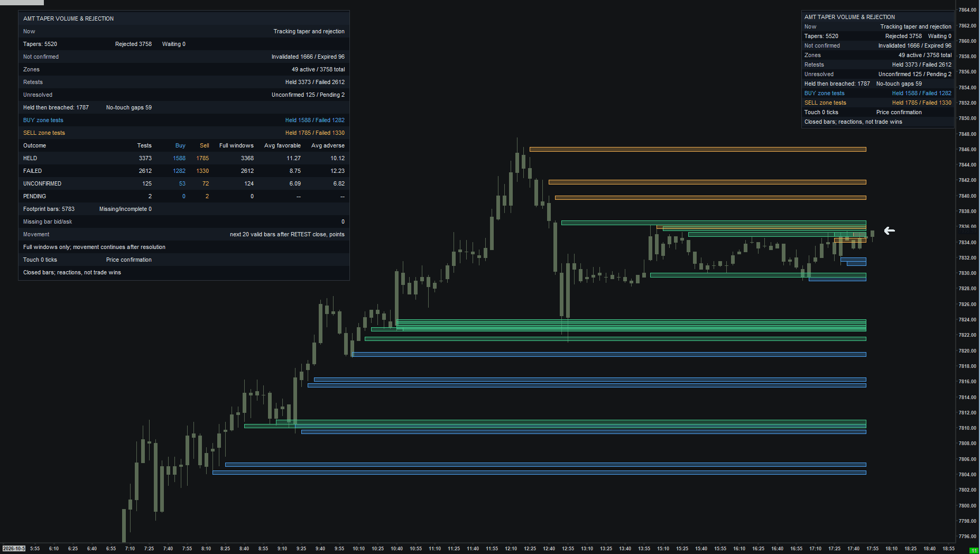This screenshot has height=554, width=980.
Task: Select the UNCONFIRMED outcome row label
Action: coord(42,183)
